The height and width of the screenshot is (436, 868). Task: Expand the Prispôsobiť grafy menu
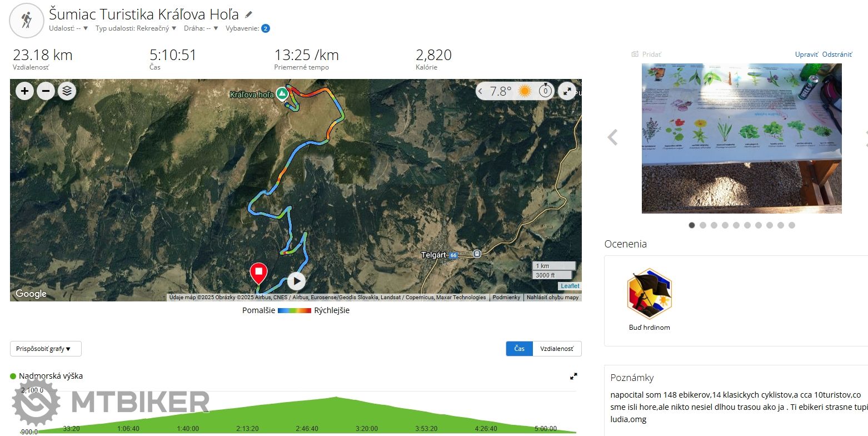pyautogui.click(x=46, y=349)
